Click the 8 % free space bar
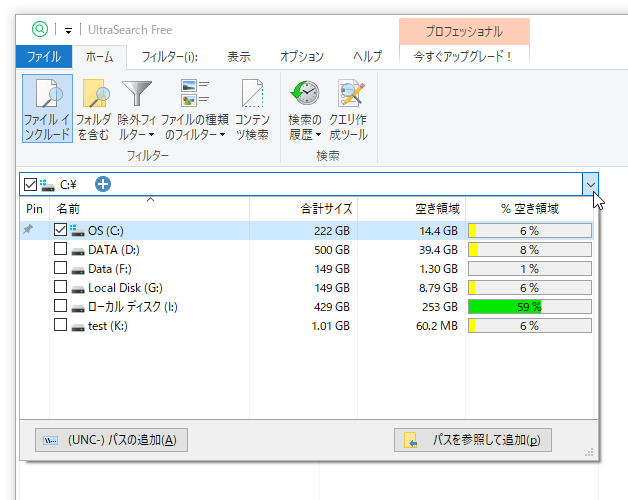The height and width of the screenshot is (500, 628). 529,250
